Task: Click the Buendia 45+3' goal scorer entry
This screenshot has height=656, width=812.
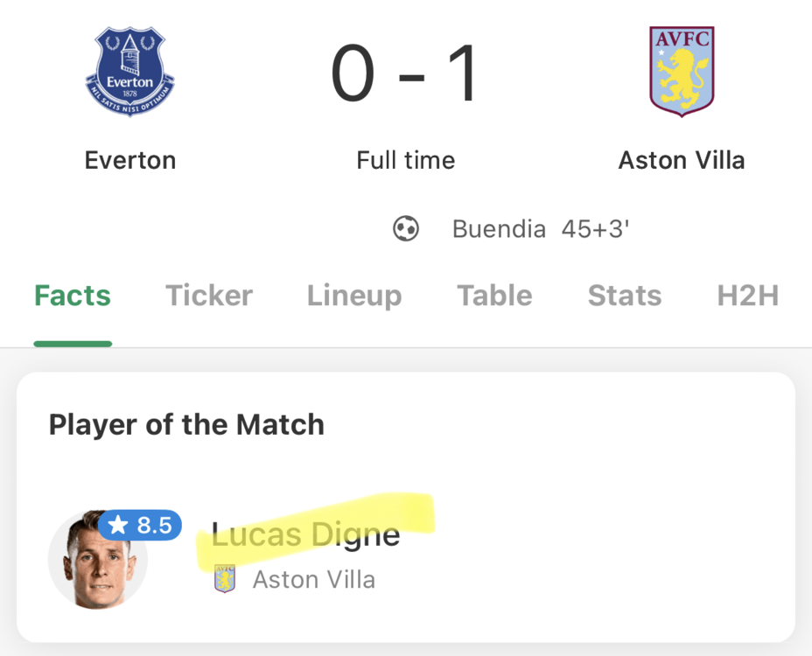Action: pyautogui.click(x=541, y=229)
